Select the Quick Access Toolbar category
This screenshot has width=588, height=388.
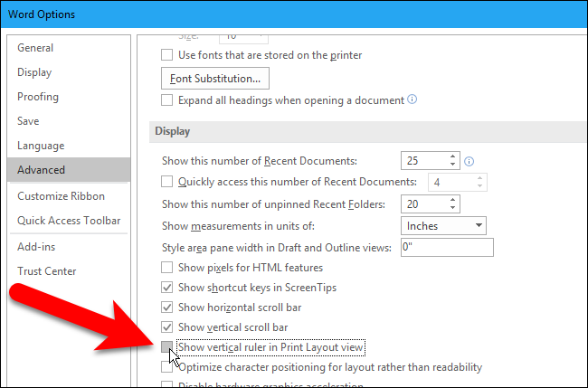tap(69, 221)
